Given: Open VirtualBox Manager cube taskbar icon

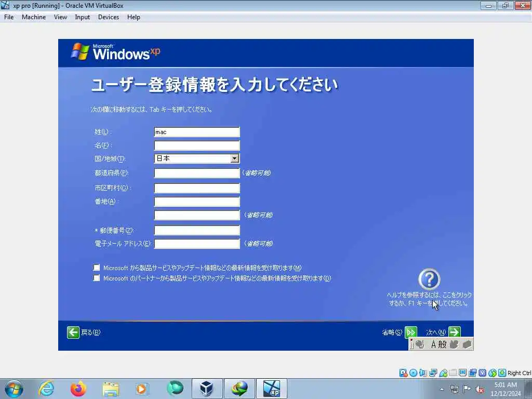Looking at the screenshot, I should (x=206, y=389).
